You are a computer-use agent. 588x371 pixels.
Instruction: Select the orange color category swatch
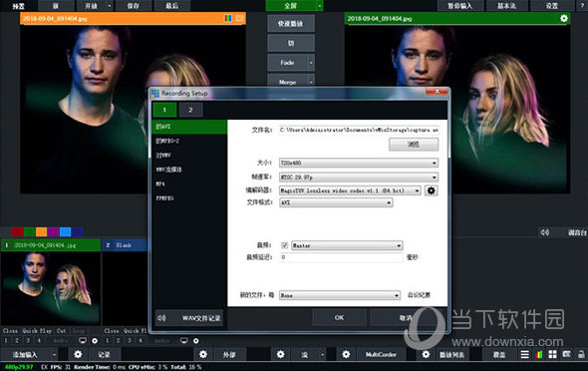click(41, 231)
